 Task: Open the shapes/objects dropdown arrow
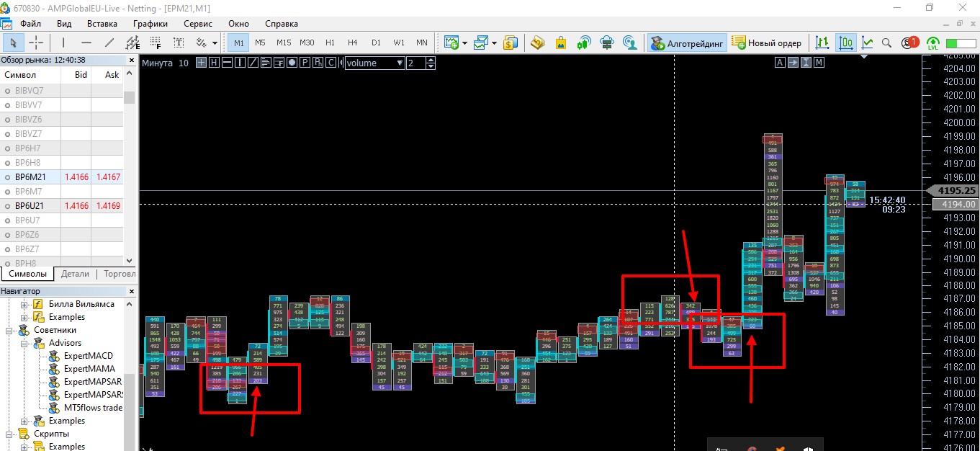point(215,43)
